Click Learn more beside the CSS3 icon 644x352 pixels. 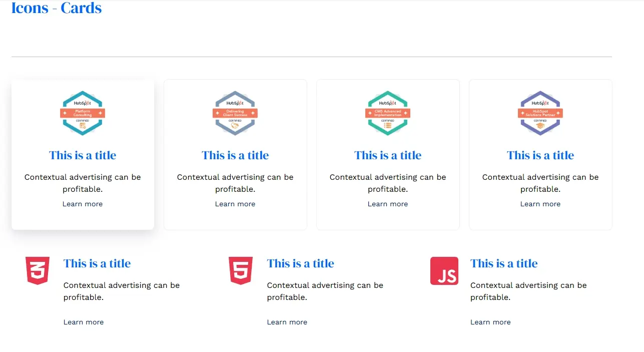click(x=84, y=322)
